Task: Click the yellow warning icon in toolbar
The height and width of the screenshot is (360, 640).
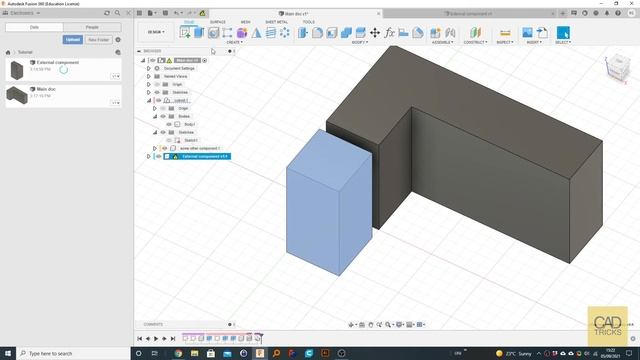Action: tap(202, 13)
